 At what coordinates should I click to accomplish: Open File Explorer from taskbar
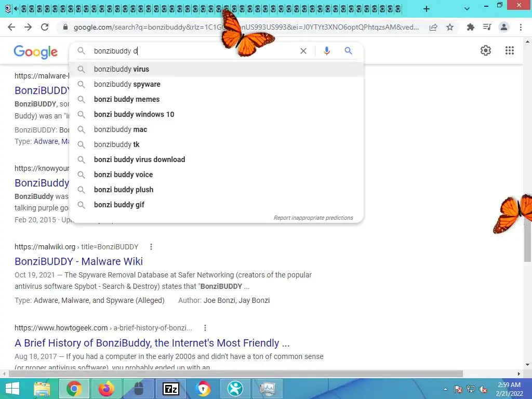(42, 389)
